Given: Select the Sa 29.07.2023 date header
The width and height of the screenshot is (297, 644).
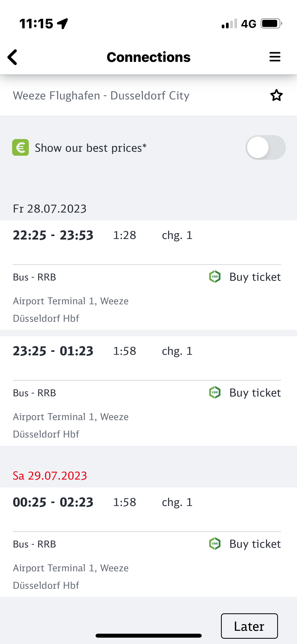Looking at the screenshot, I should (50, 476).
